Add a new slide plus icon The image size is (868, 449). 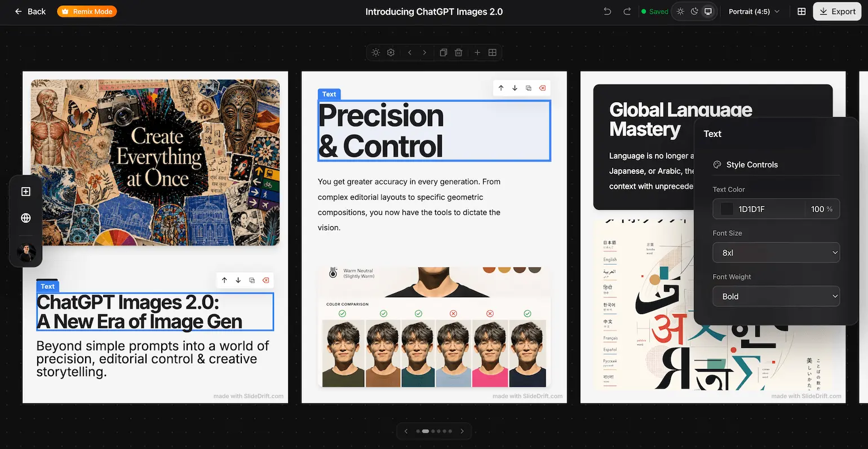[477, 52]
